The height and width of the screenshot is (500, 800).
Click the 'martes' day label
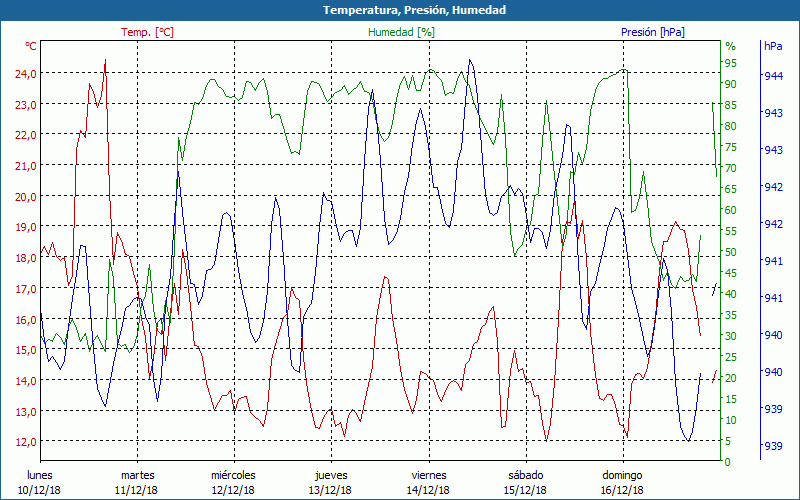[x=137, y=475]
